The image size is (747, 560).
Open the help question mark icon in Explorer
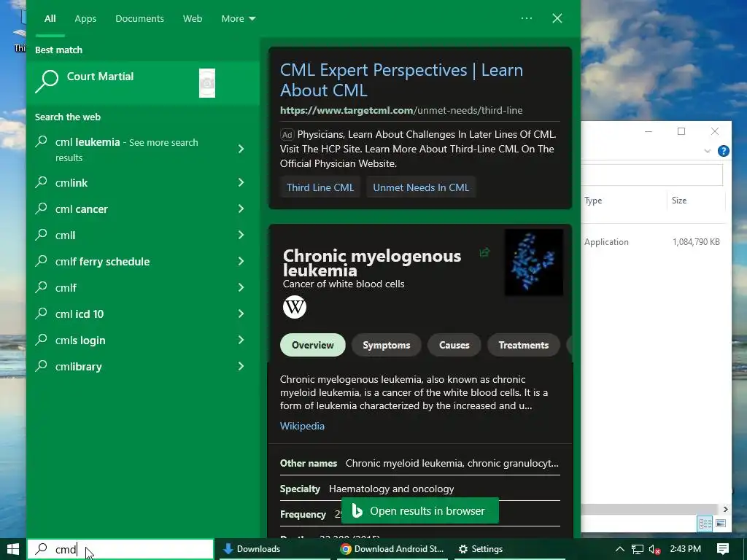pyautogui.click(x=723, y=151)
